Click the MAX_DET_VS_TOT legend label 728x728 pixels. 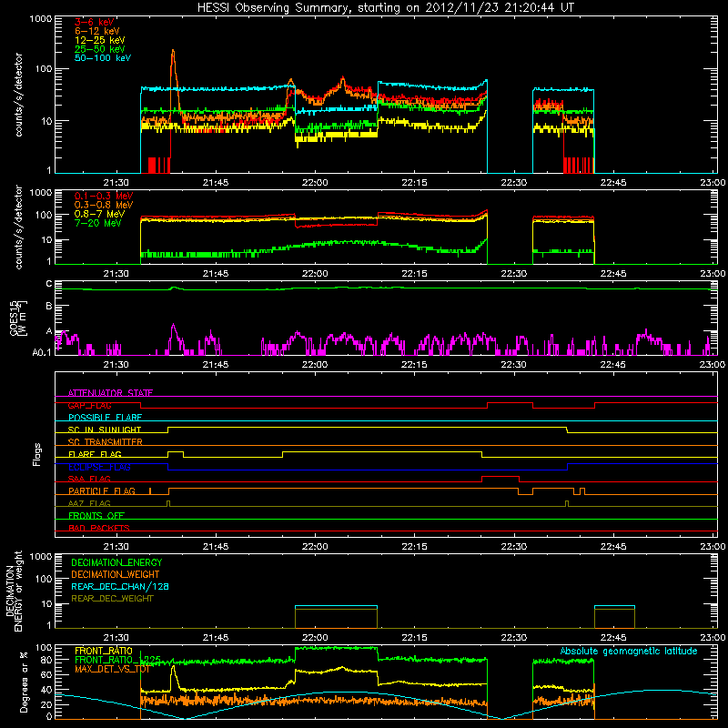(x=112, y=669)
